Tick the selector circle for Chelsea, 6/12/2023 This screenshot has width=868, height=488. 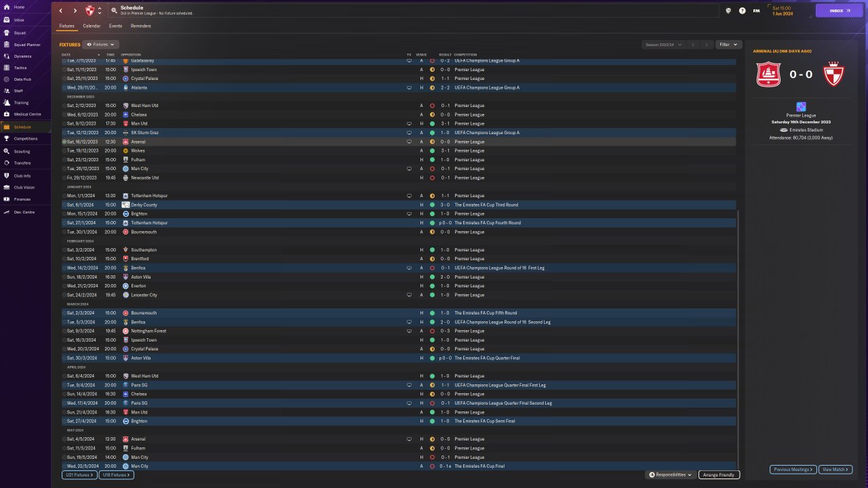coord(64,115)
